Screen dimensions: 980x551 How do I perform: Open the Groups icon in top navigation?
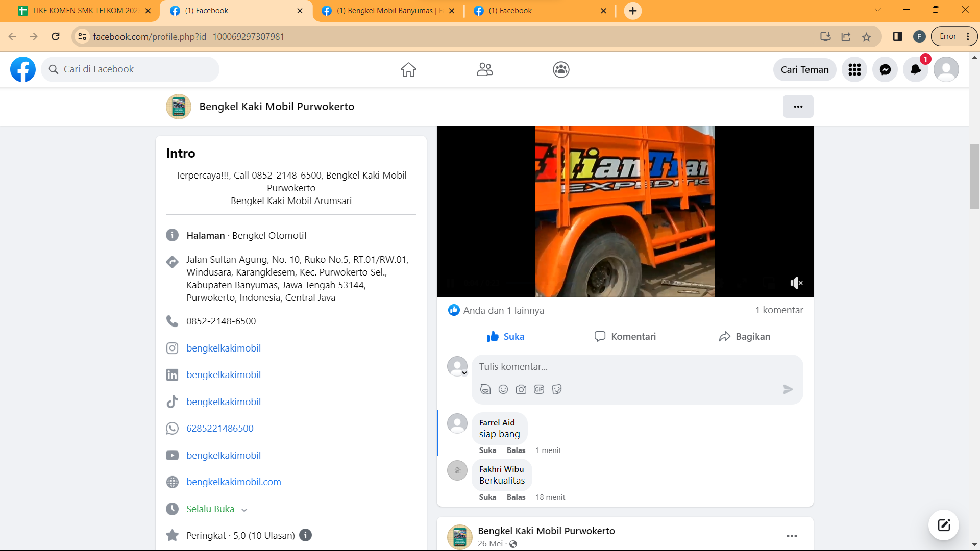click(561, 69)
